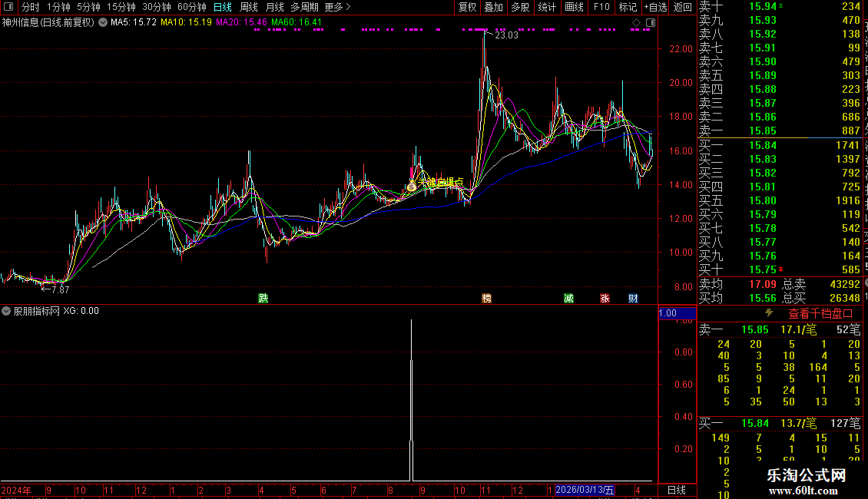Click the 2026/03/13 date marker on timeline
Image resolution: width=868 pixels, height=499 pixels.
click(x=585, y=490)
